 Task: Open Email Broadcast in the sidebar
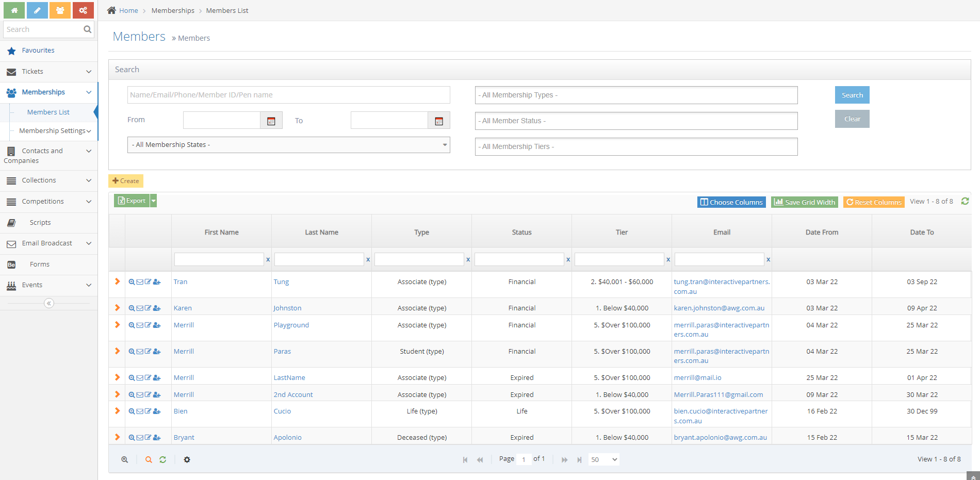click(x=47, y=243)
